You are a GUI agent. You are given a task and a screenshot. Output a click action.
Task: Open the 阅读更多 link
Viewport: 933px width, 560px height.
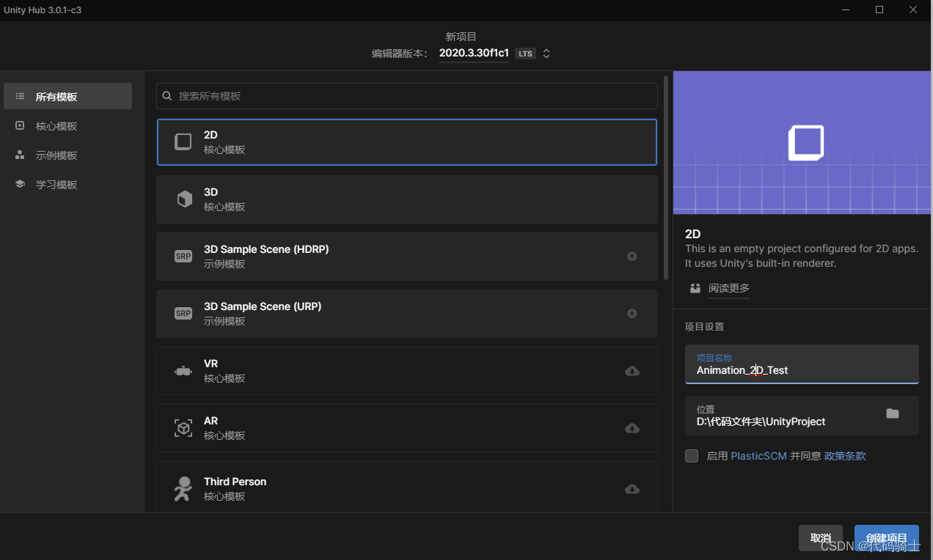coord(729,289)
